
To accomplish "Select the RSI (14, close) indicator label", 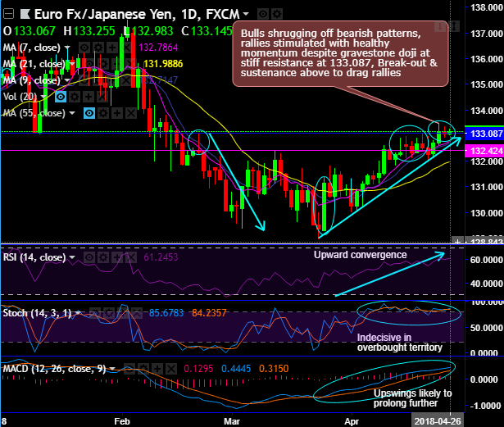I will (34, 257).
